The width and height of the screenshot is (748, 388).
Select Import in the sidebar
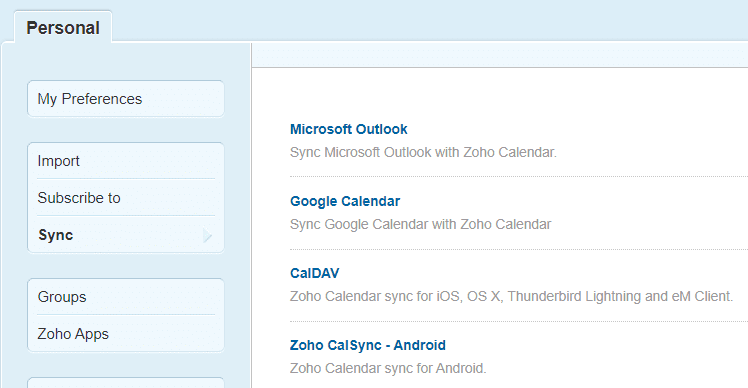(x=126, y=161)
